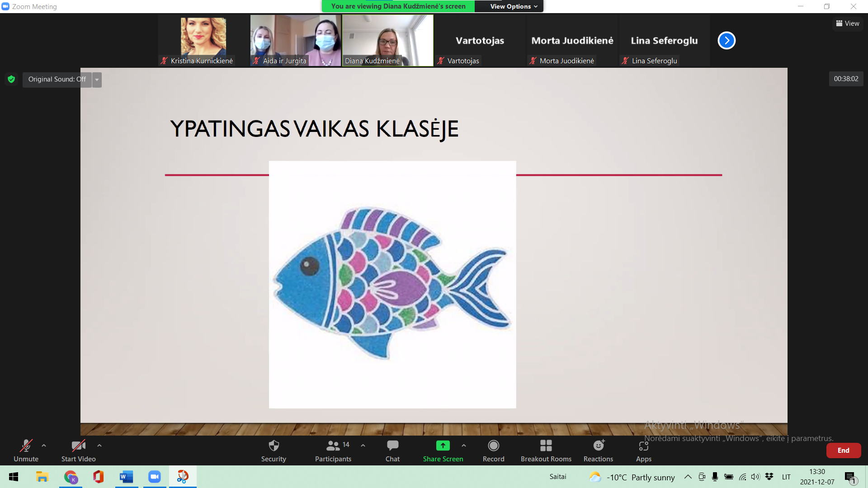Open the Reactions menu
Viewport: 868px width, 488px height.
[599, 450]
